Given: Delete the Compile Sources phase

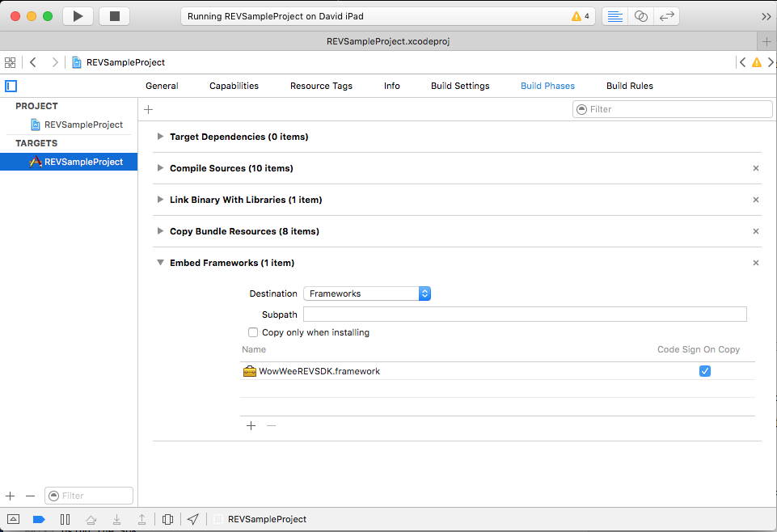Looking at the screenshot, I should pos(756,168).
